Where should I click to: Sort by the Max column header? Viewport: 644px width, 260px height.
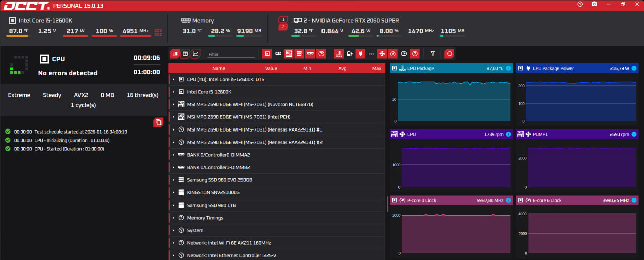[377, 68]
